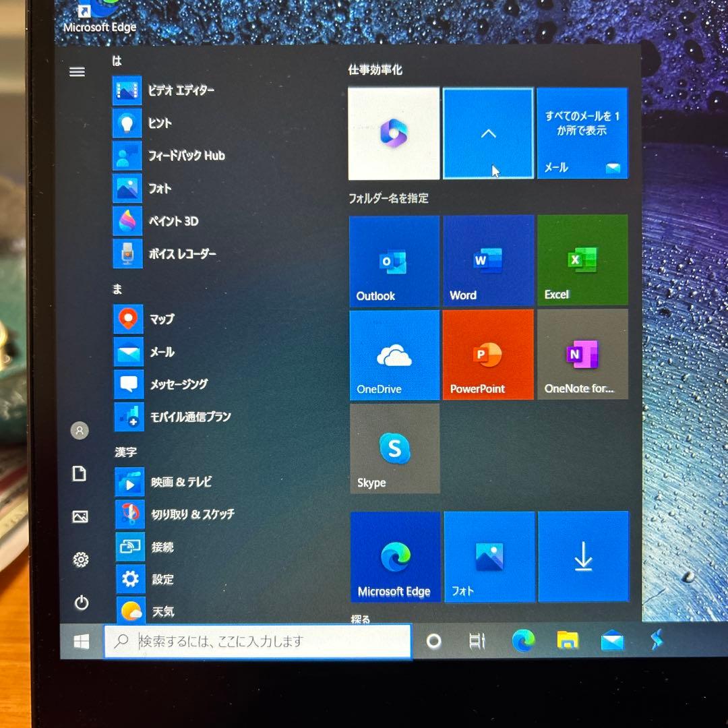
Task: Expand the Start menu navigation with the hamburger icon
Action: [77, 71]
